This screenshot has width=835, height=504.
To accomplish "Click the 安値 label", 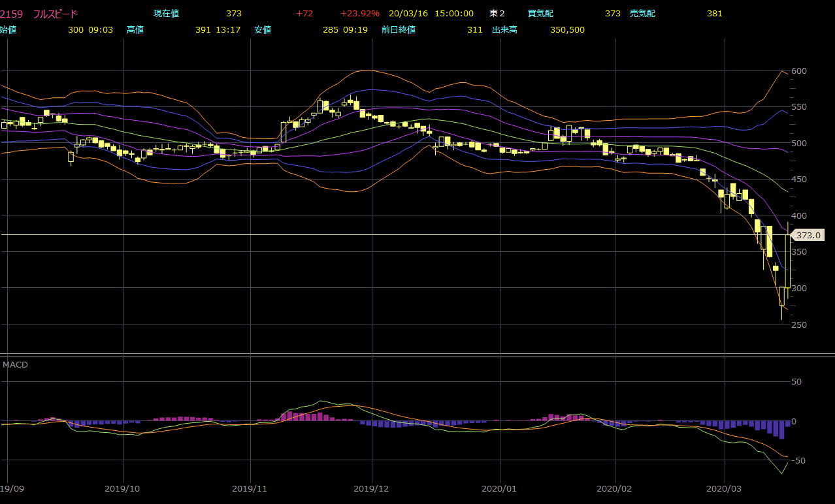I will 263,29.
